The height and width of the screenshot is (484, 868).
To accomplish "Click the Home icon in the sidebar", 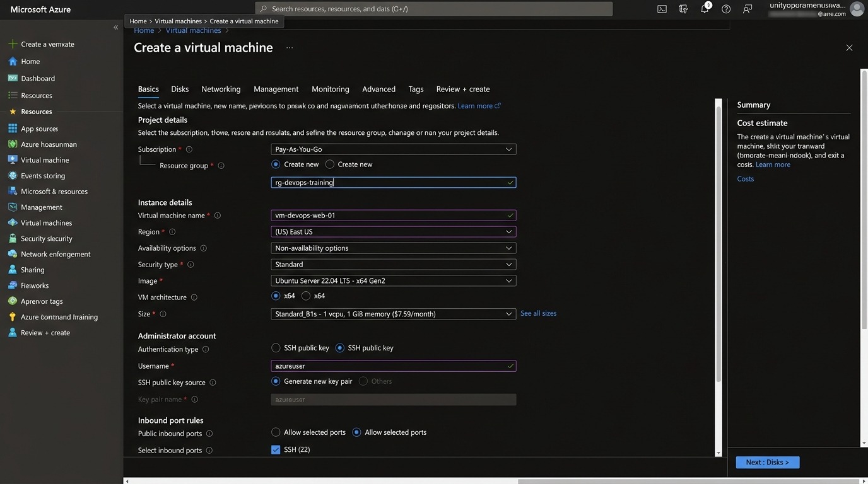I will (13, 61).
